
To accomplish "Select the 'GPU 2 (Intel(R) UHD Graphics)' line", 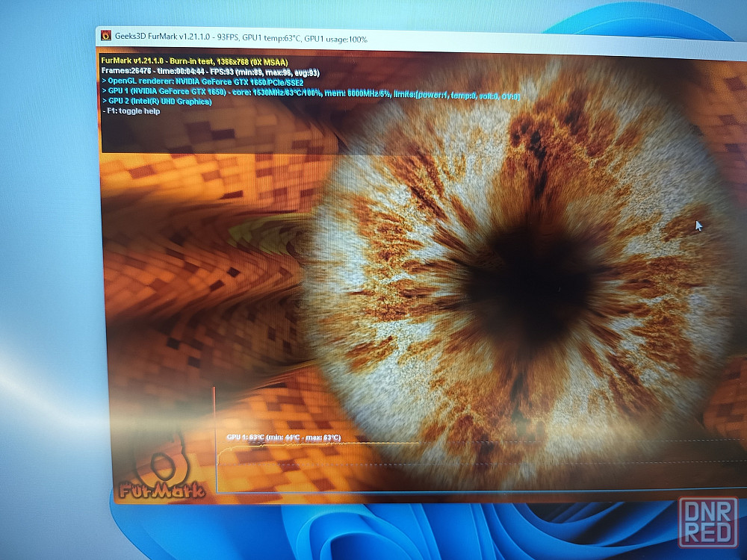I will (157, 102).
